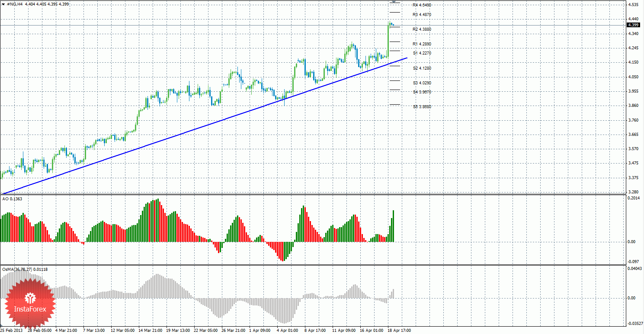
Task: Click the AO 0.1363 indicator label
Action: tap(12, 199)
